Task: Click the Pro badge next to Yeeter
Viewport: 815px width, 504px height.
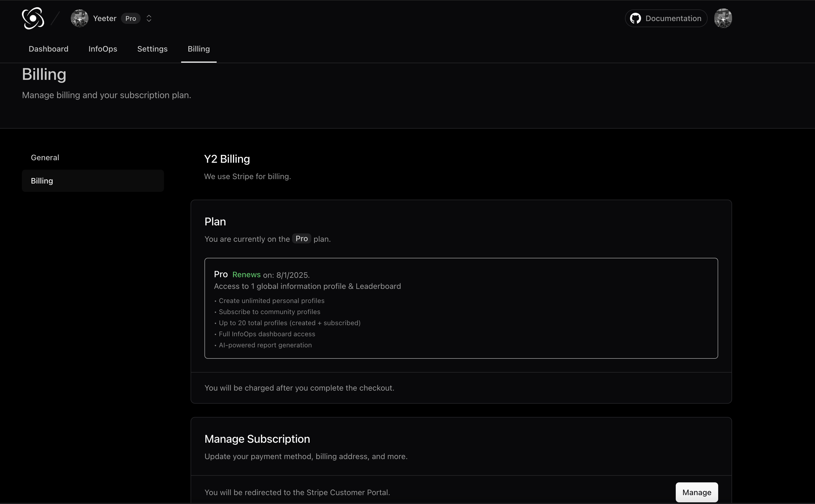Action: 130,18
